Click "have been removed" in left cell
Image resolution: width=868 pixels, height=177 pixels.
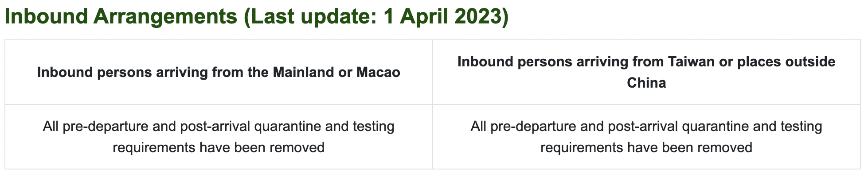click(x=262, y=147)
